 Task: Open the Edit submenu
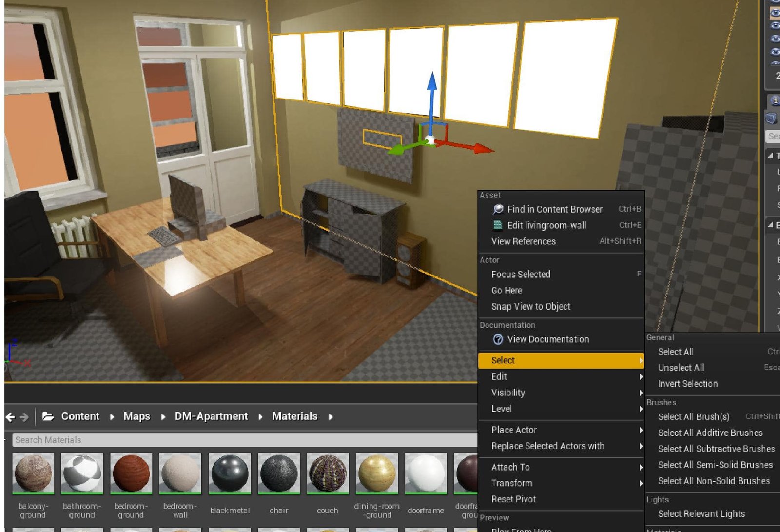(561, 376)
